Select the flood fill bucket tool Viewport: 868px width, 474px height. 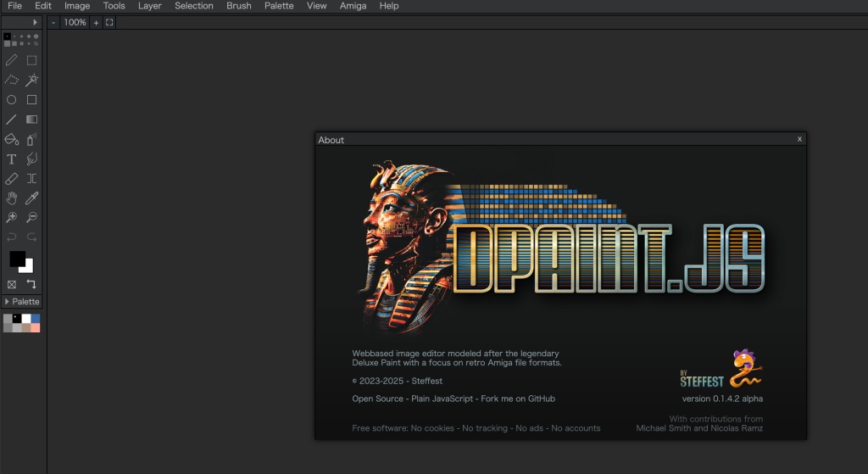[12, 139]
